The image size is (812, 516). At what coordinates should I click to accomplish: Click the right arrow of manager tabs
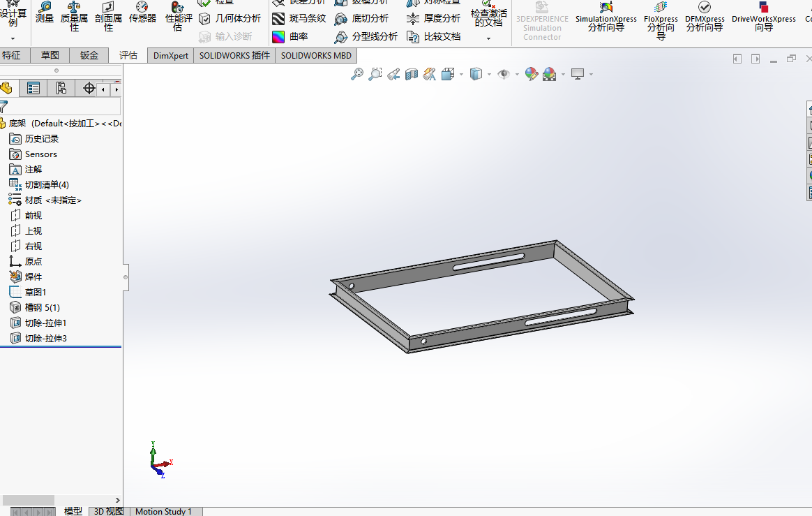pos(116,89)
